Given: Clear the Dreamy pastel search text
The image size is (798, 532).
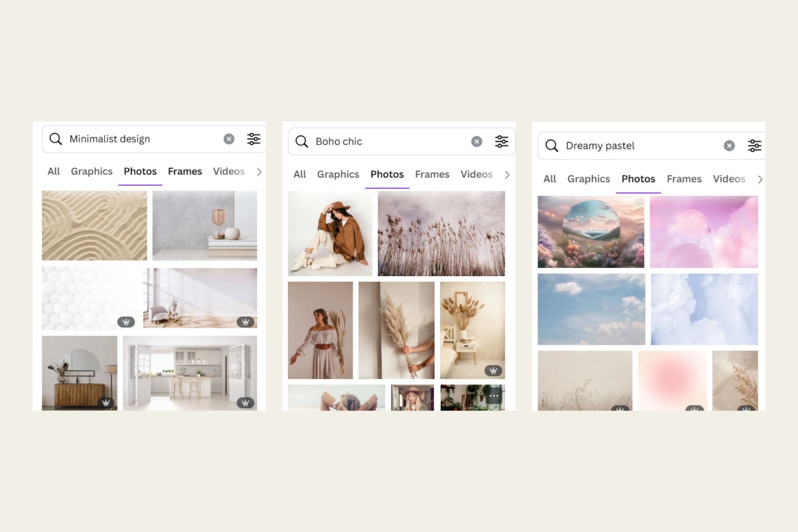Looking at the screenshot, I should [729, 145].
